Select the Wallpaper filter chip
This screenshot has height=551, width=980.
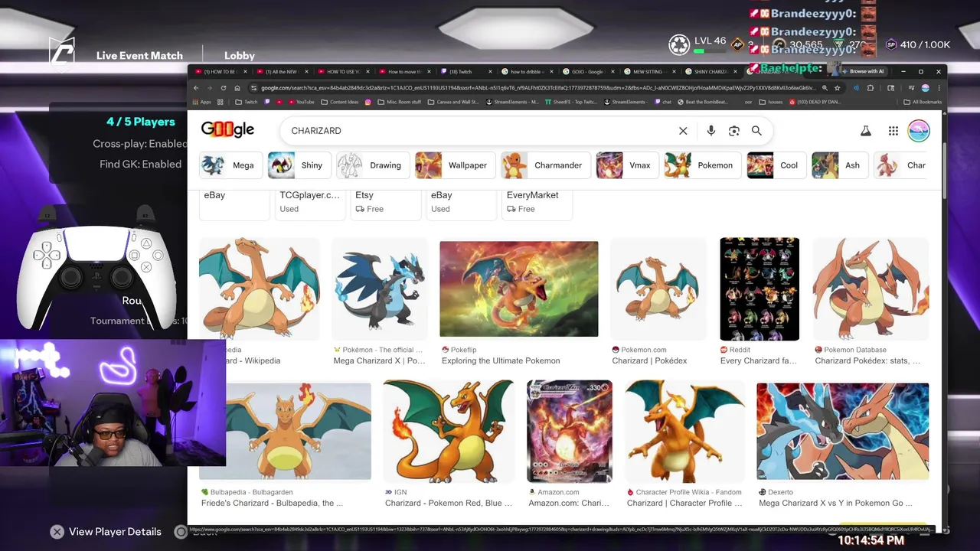coord(455,165)
